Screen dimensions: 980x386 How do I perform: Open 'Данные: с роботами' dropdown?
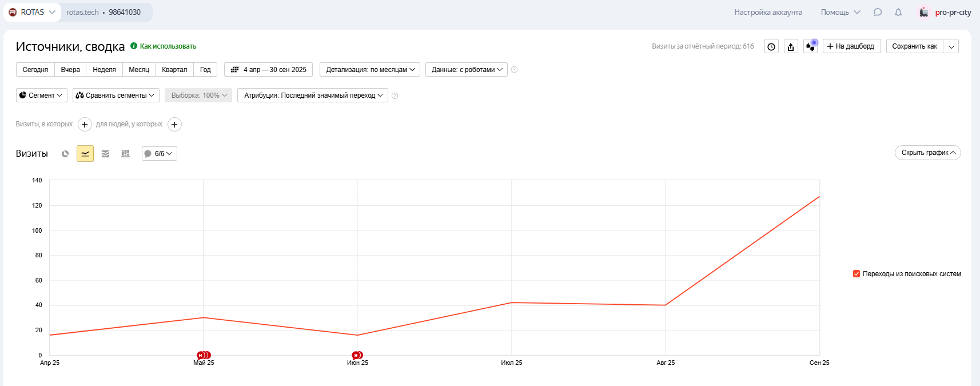pos(467,70)
